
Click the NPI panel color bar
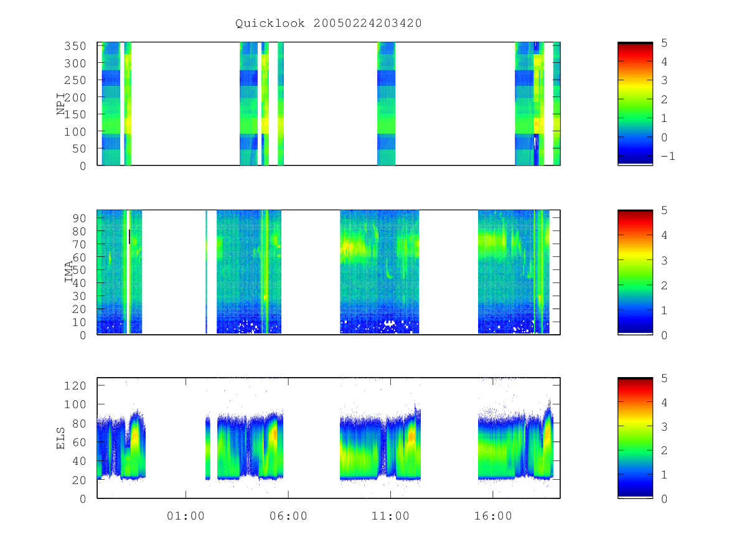pyautogui.click(x=635, y=104)
